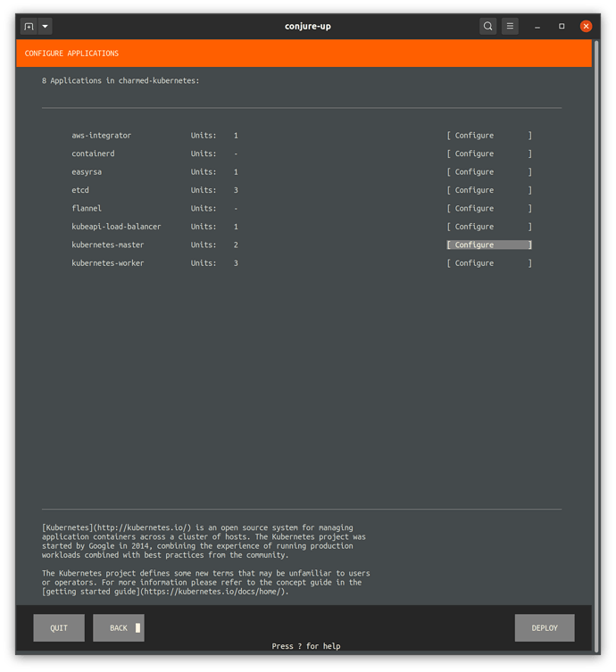Click the Units label for flannel
The image size is (616, 672).
click(204, 208)
